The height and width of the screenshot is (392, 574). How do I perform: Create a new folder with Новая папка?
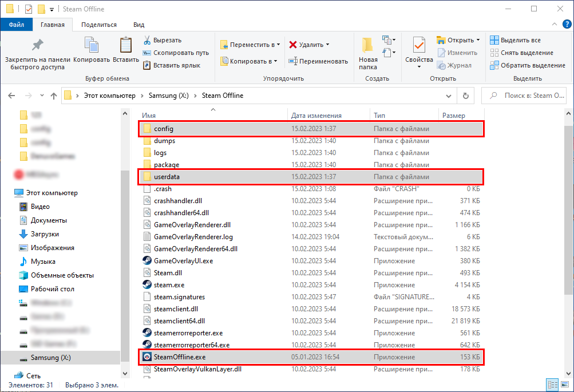point(368,54)
